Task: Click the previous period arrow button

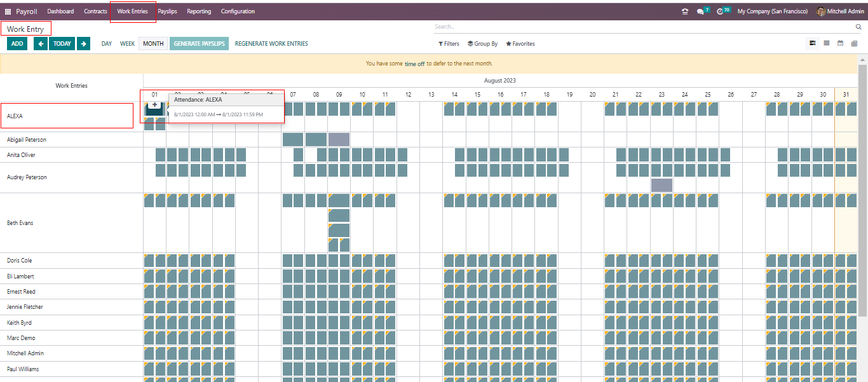Action: click(x=41, y=44)
